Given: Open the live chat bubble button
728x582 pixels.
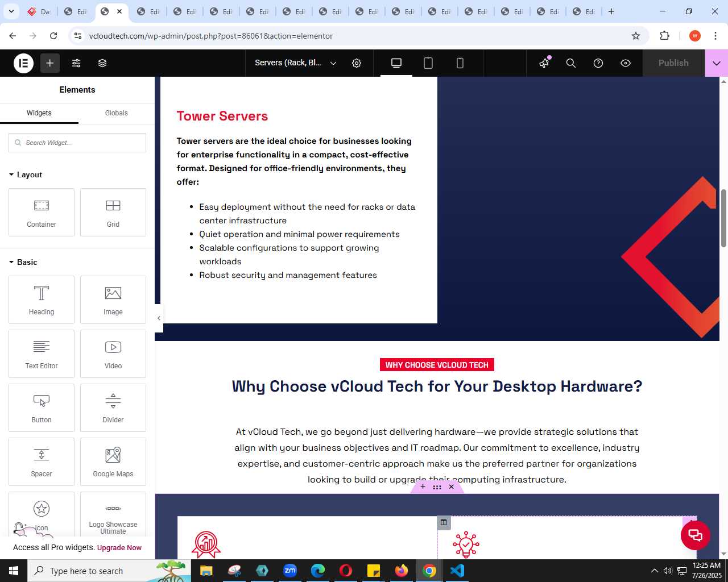Looking at the screenshot, I should pyautogui.click(x=696, y=535).
